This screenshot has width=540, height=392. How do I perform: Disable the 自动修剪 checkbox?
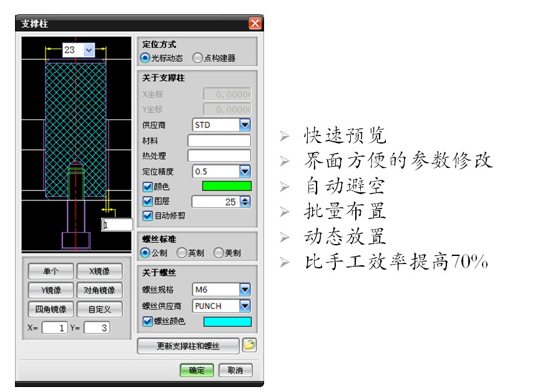[x=147, y=216]
